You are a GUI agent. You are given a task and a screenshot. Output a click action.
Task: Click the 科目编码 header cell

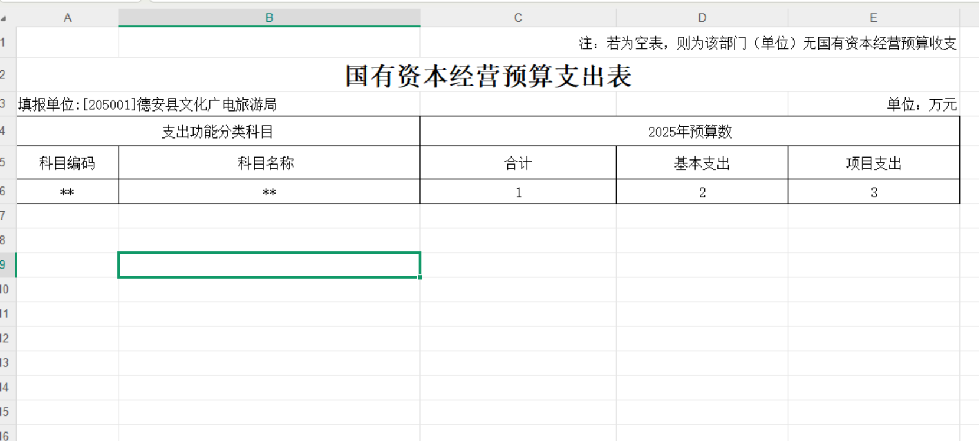click(x=67, y=163)
